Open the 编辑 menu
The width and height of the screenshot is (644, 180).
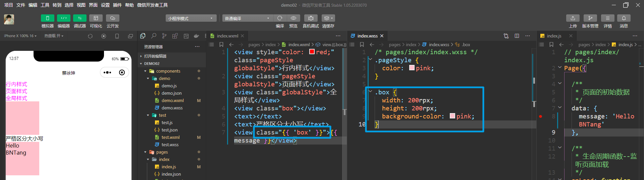(33, 5)
